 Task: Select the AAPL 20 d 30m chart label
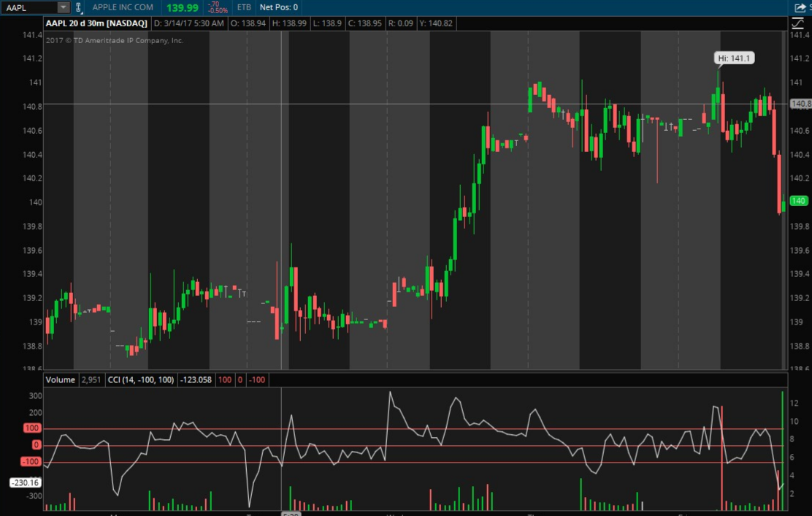[96, 23]
